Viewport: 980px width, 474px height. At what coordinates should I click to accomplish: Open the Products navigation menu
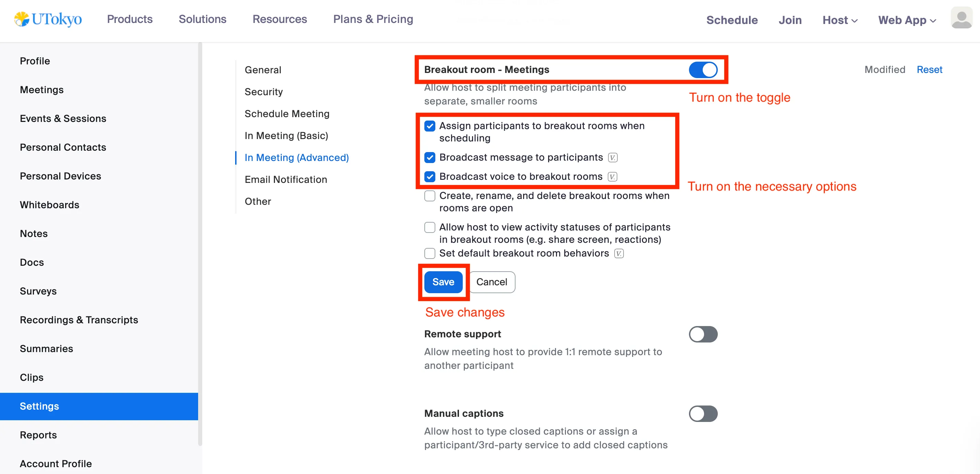[x=129, y=20]
